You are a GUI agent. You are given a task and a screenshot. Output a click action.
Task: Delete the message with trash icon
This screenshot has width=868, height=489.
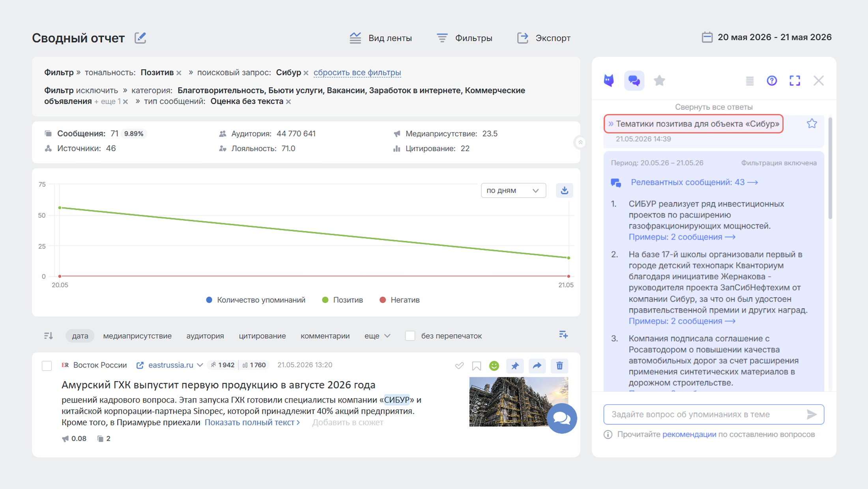559,366
